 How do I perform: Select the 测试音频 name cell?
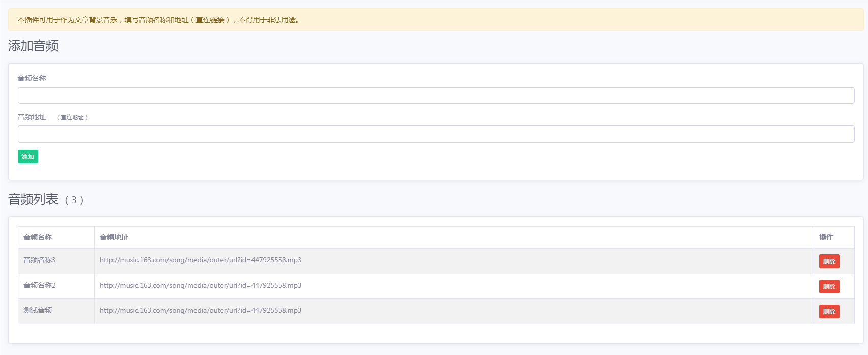point(56,311)
